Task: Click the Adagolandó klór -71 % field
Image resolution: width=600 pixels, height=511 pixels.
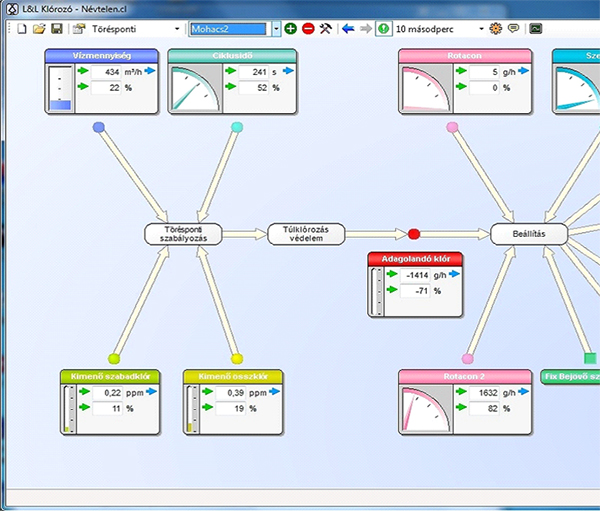Action: (x=415, y=291)
